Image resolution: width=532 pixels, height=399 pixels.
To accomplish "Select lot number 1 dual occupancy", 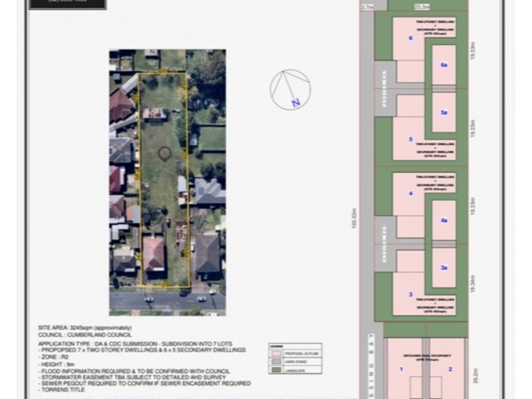I will (402, 368).
